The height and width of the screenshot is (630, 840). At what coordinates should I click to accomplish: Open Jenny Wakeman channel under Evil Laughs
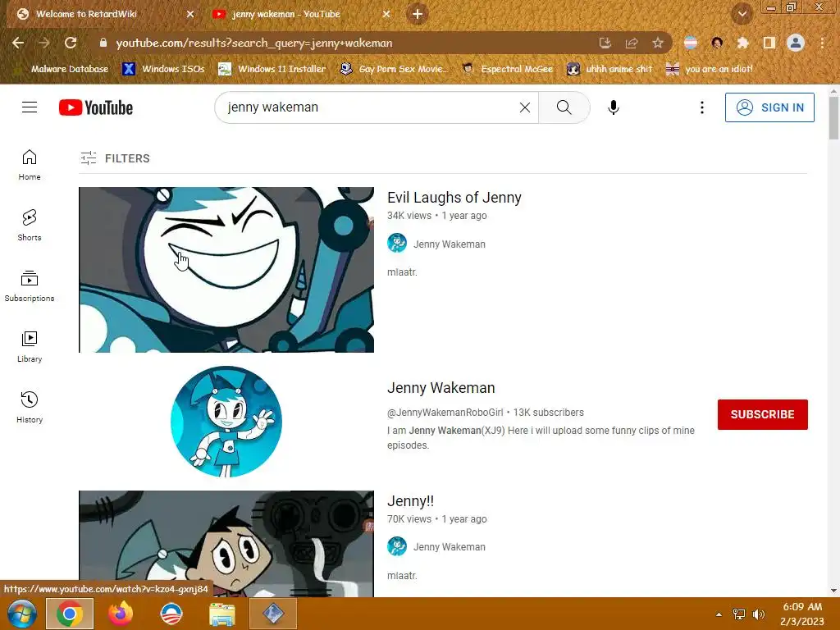point(449,244)
